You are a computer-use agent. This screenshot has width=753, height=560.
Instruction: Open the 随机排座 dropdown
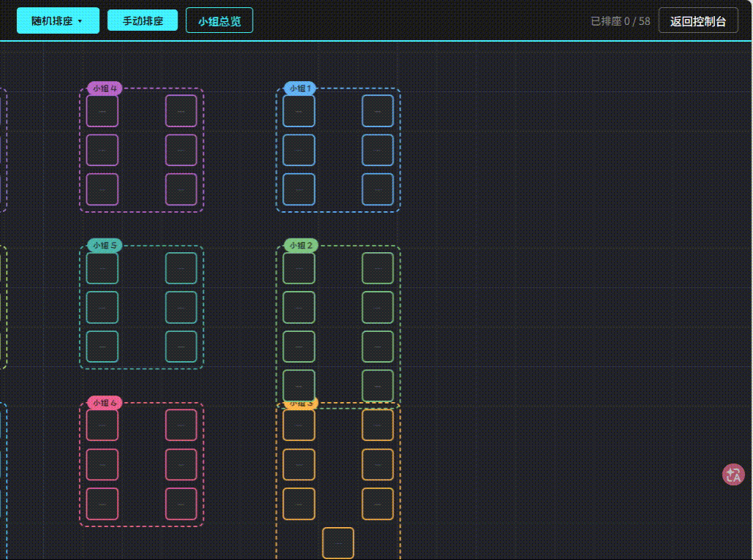[58, 20]
